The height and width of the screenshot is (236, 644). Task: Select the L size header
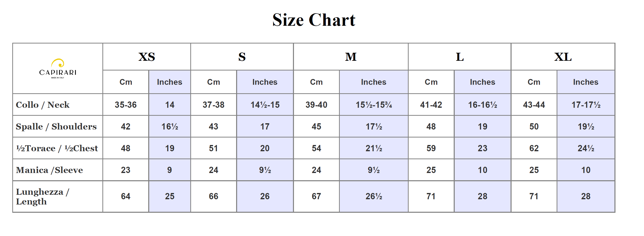460,57
